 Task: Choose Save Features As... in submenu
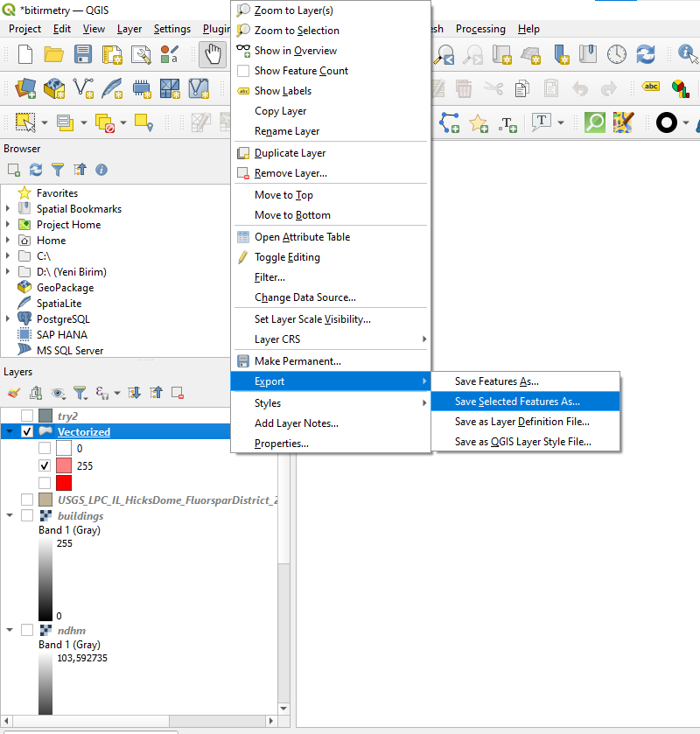[525, 381]
